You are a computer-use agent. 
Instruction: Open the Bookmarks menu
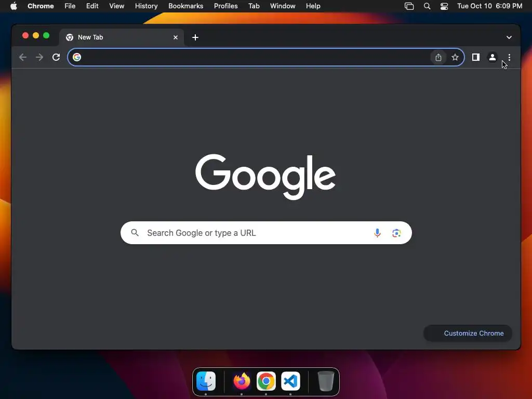[185, 6]
